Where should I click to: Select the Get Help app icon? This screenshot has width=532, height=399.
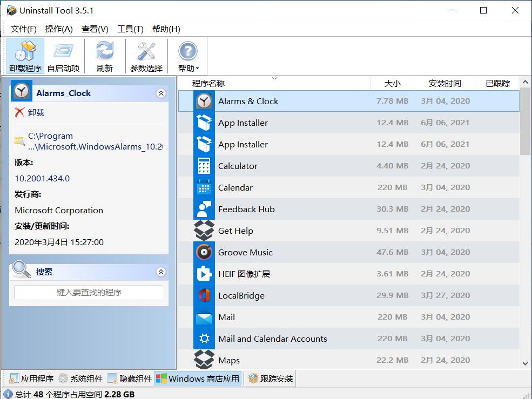tap(204, 231)
